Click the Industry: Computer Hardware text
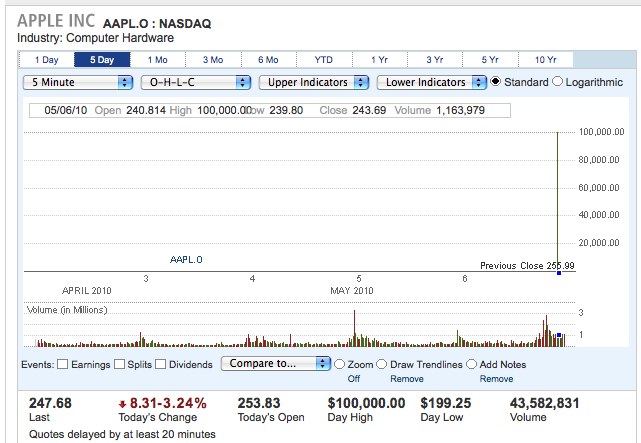Viewport: 641px width, 443px height. (x=95, y=38)
